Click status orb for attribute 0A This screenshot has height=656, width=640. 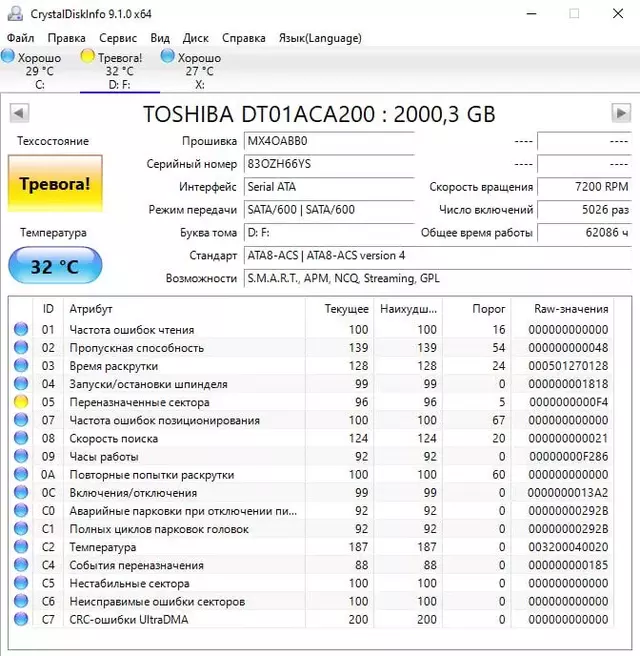(21, 474)
